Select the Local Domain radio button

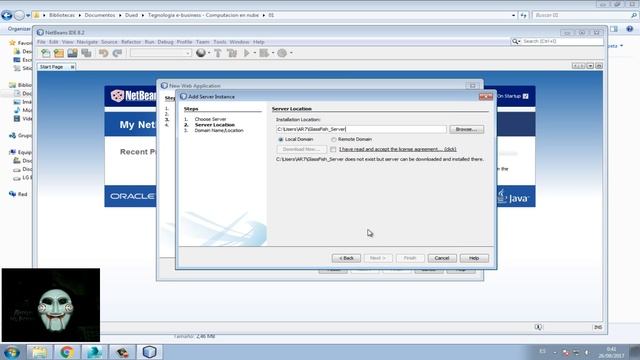coord(281,140)
